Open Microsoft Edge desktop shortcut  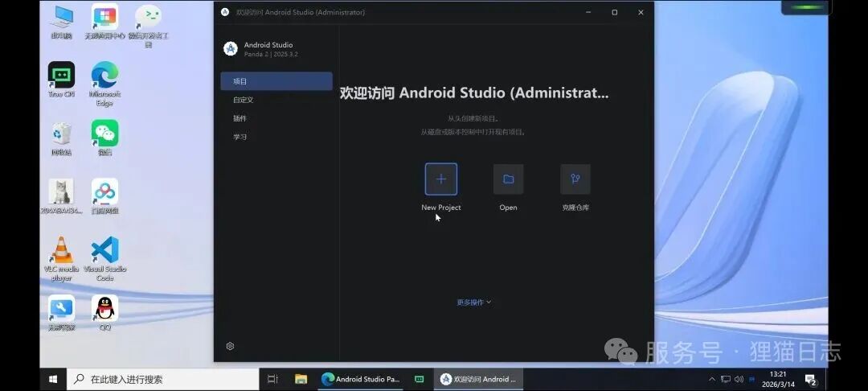pos(104,84)
